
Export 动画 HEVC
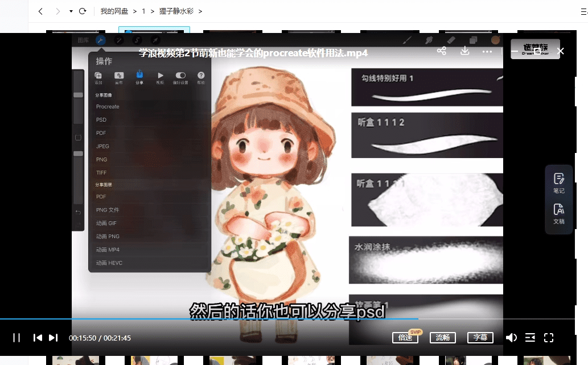pyautogui.click(x=150, y=263)
